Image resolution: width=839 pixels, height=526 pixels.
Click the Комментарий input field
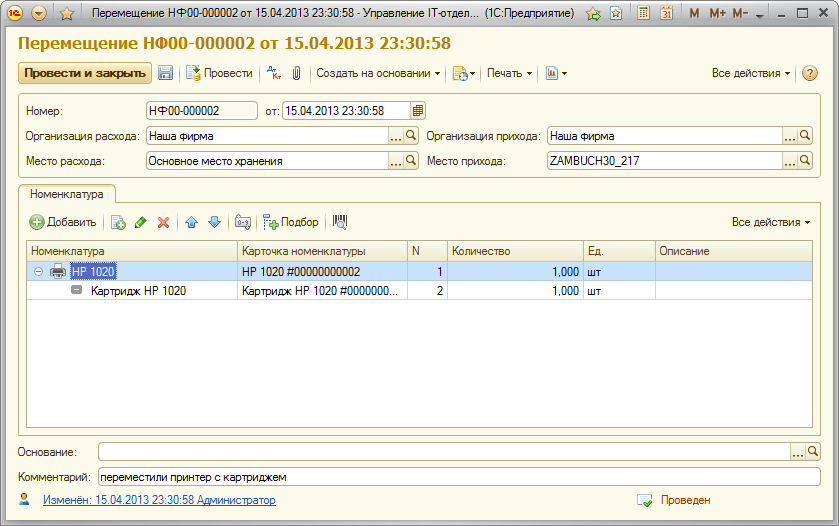coord(459,477)
